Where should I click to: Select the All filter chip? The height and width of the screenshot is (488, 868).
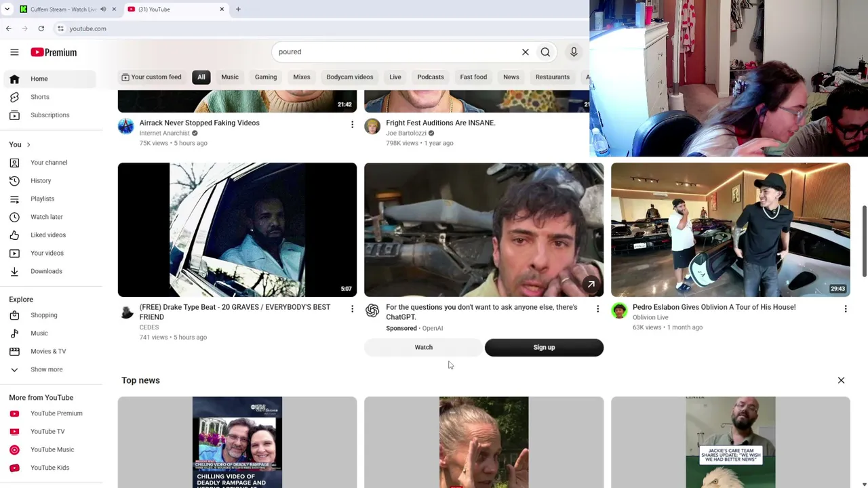[x=201, y=77]
